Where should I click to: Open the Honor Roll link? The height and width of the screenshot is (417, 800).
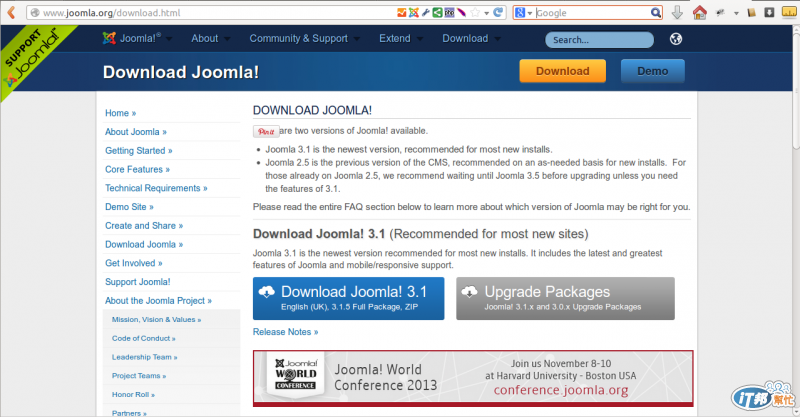[x=133, y=395]
